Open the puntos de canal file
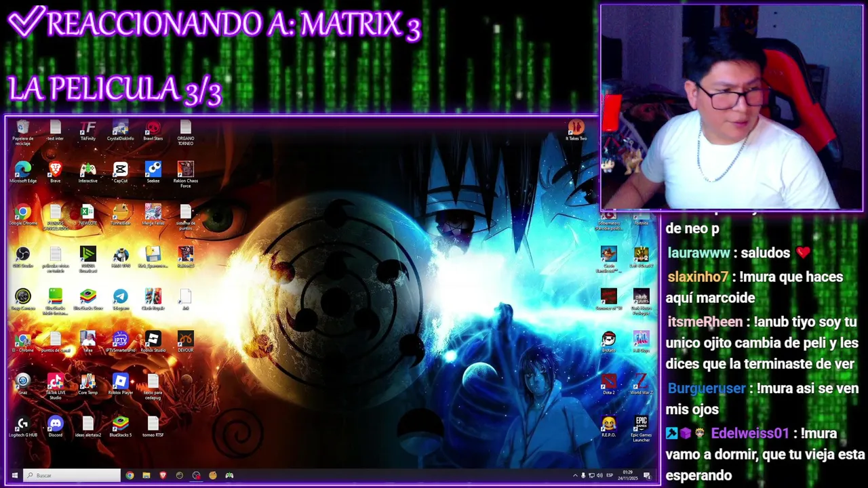Screen dimensions: 868x488 pos(55,342)
